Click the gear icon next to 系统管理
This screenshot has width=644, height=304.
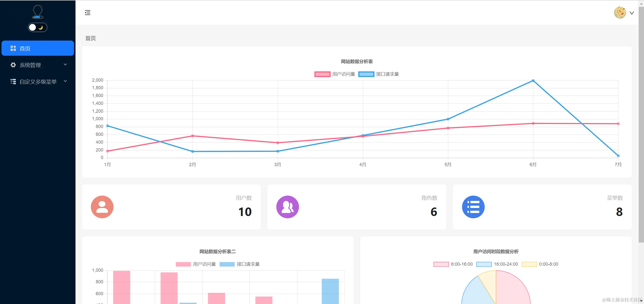tap(13, 65)
